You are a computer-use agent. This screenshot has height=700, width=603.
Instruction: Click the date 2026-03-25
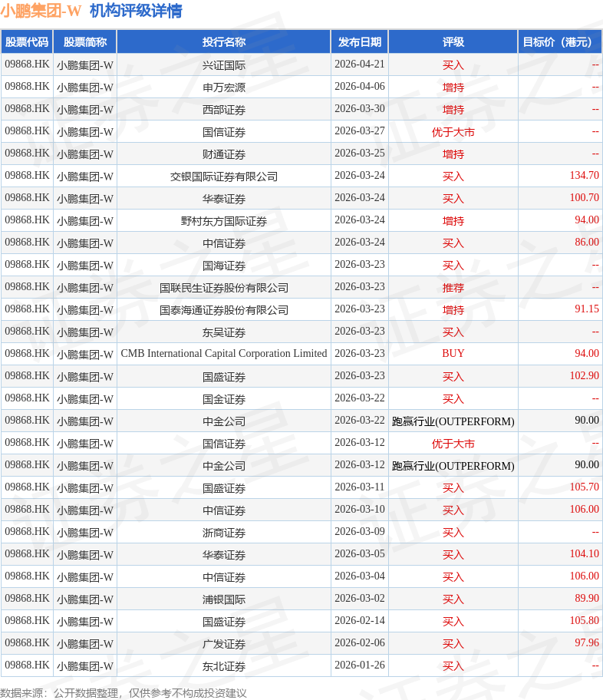359,154
